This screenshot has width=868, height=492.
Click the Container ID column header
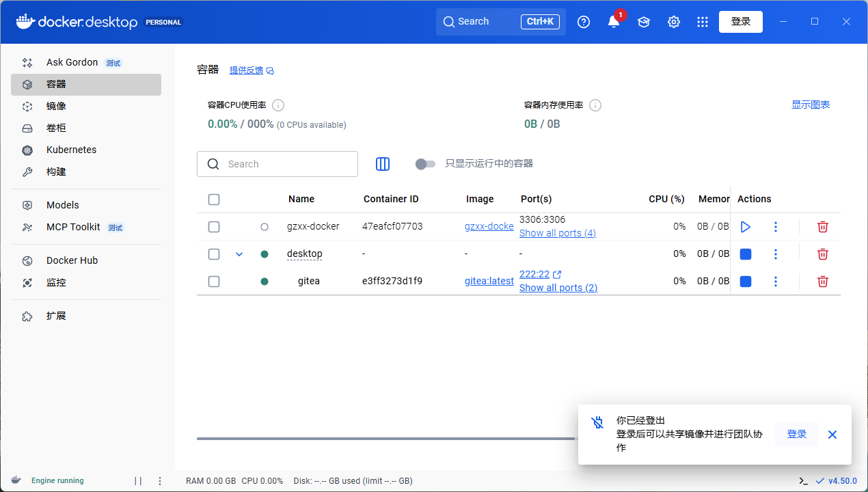[391, 199]
